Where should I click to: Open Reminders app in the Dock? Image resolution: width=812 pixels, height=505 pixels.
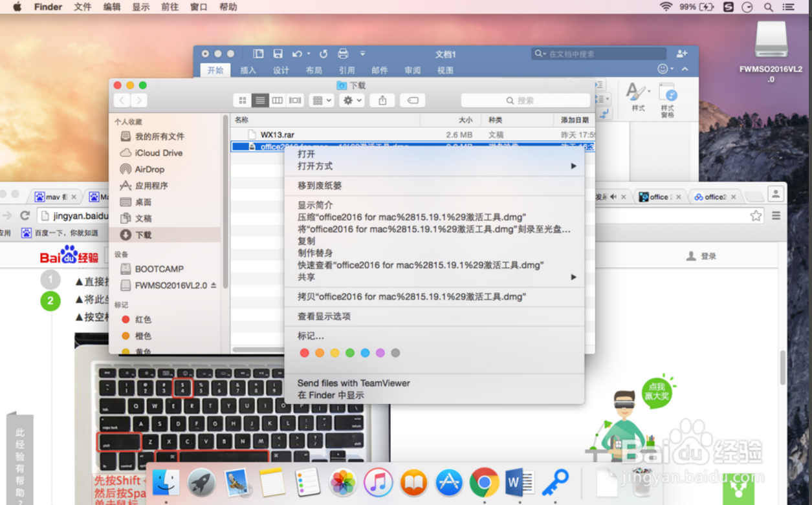click(307, 482)
